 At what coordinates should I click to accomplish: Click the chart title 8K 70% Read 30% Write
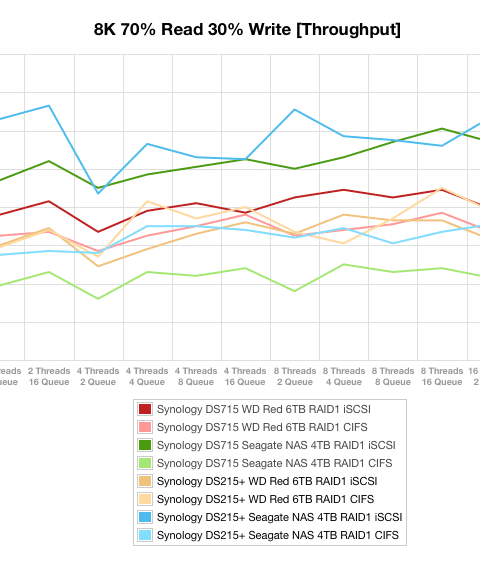click(247, 29)
